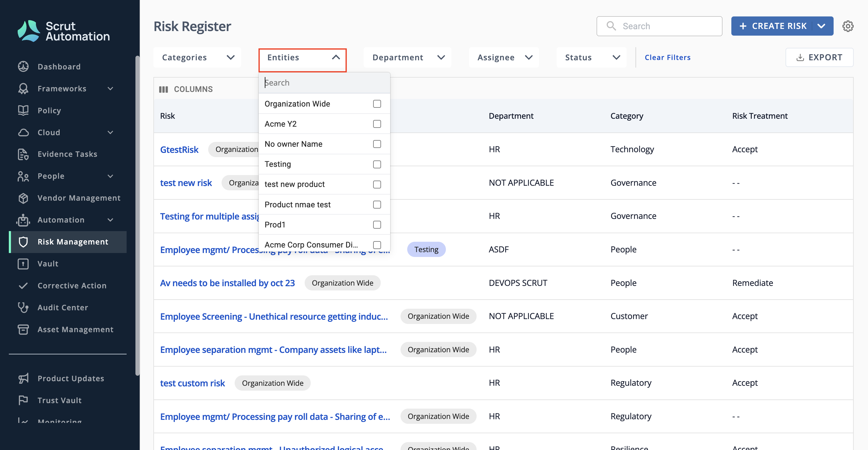Click the Vendor Management cube icon

pos(23,198)
